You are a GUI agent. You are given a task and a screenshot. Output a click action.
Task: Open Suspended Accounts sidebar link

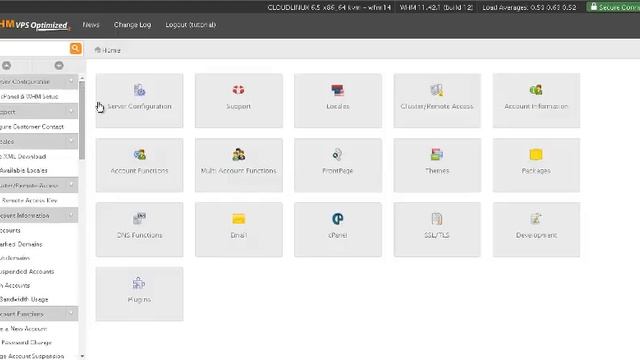(27, 271)
